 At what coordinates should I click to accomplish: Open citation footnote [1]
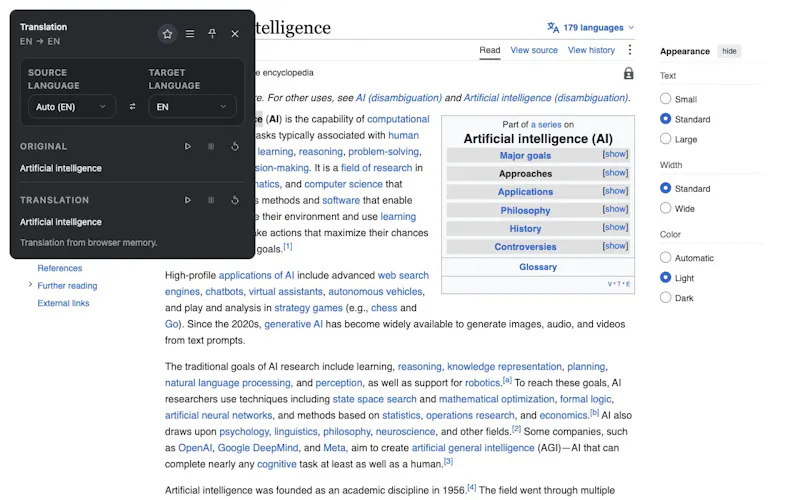(288, 246)
